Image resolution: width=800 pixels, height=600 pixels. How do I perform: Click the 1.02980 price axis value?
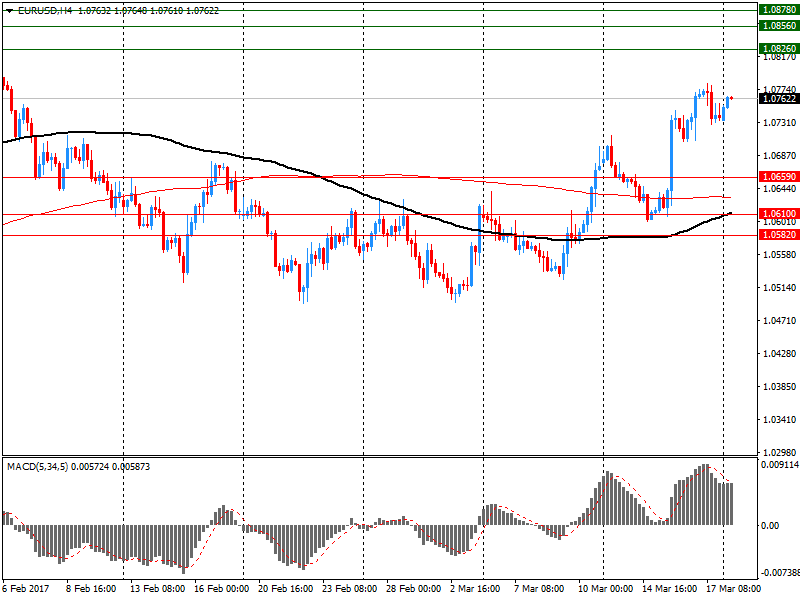click(780, 453)
